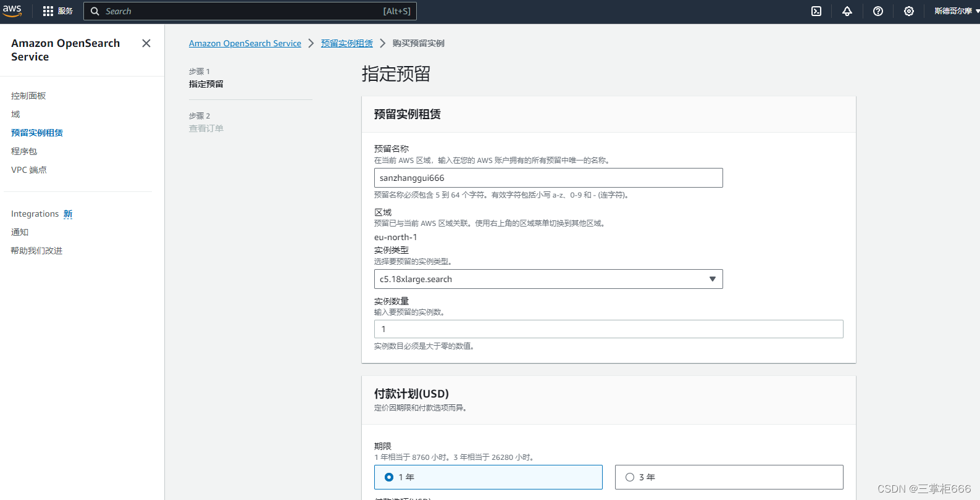This screenshot has height=500, width=980.
Task: Open 域 in sidebar navigation
Action: [15, 114]
